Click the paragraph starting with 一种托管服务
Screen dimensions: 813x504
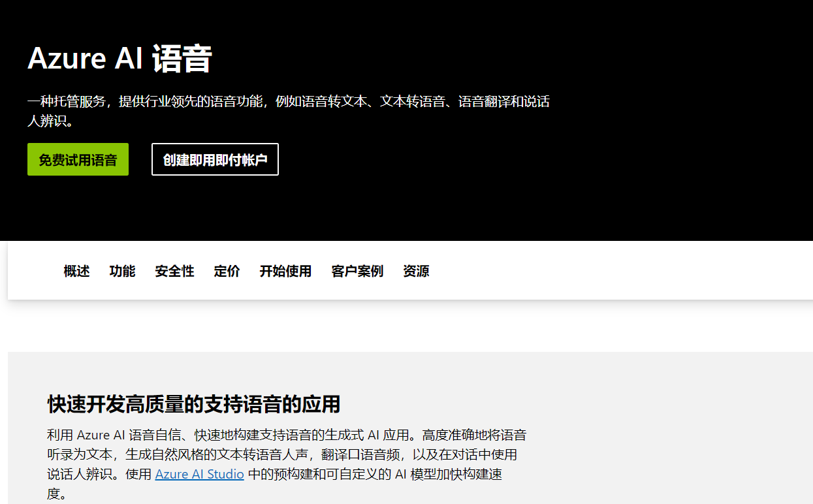[x=289, y=111]
